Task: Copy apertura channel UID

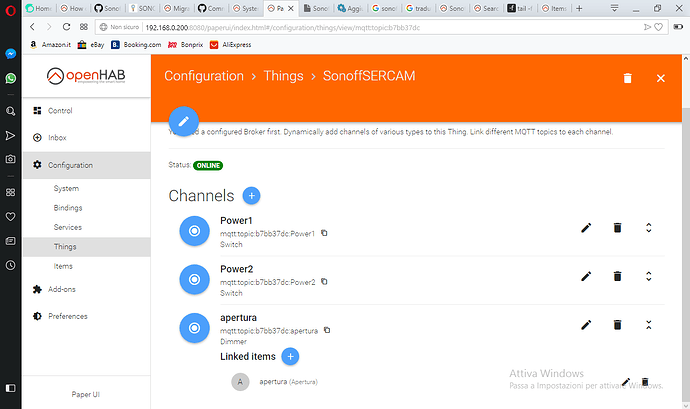Action: [327, 330]
